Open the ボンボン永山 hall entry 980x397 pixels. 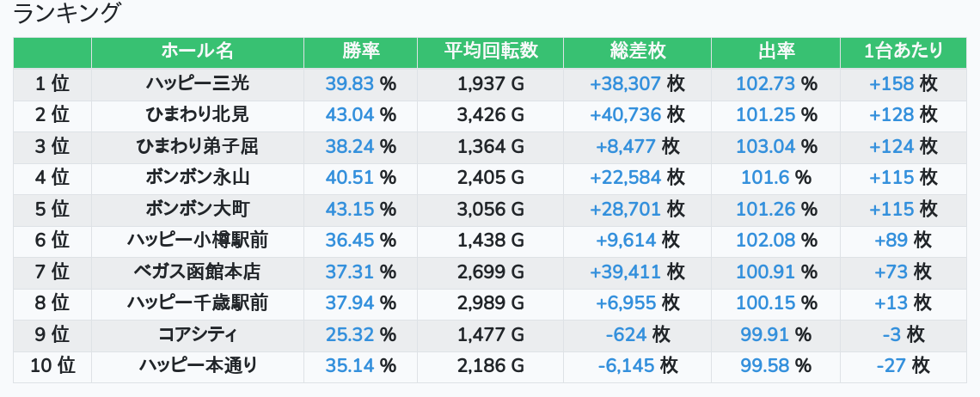(198, 178)
